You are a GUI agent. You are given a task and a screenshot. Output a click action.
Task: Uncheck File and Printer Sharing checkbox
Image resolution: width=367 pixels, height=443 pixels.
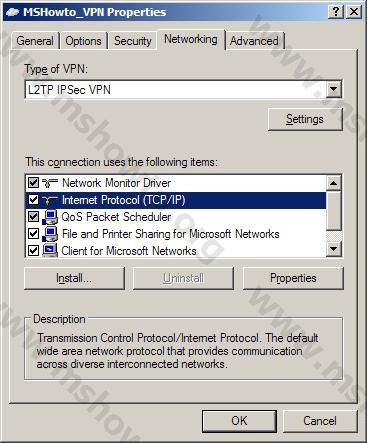click(x=33, y=234)
